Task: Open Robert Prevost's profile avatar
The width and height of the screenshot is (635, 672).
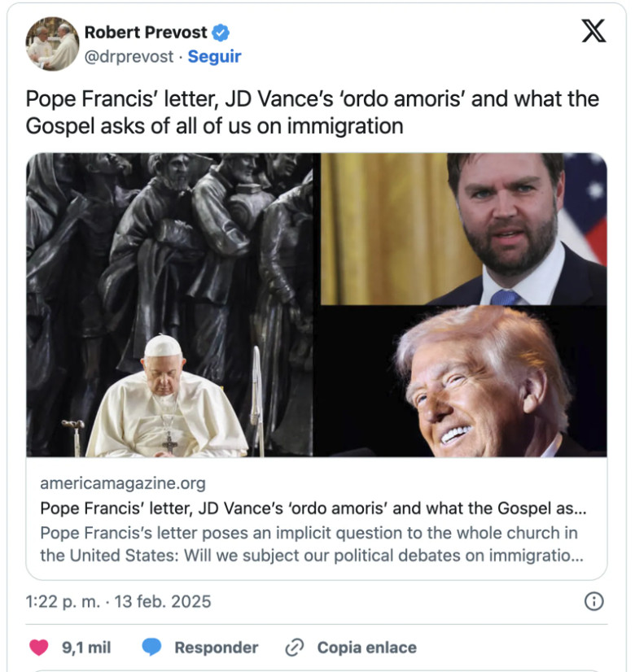Action: pyautogui.click(x=52, y=44)
